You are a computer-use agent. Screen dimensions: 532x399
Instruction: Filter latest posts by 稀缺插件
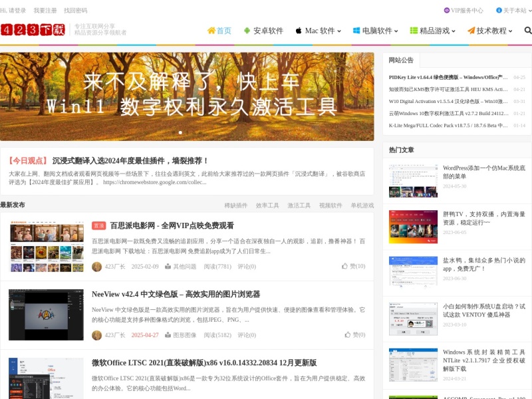click(236, 205)
